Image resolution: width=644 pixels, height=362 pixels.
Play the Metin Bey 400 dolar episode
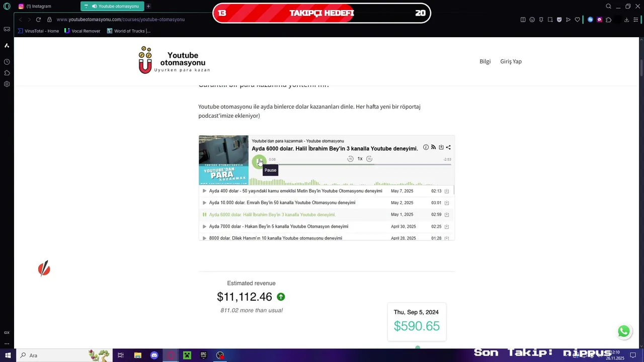[x=204, y=191]
